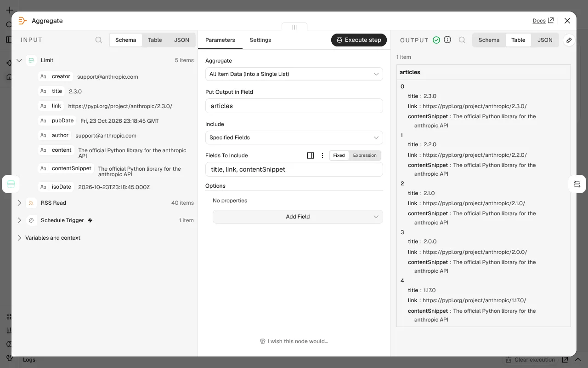Show input as JSON view
The height and width of the screenshot is (368, 588).
click(181, 40)
